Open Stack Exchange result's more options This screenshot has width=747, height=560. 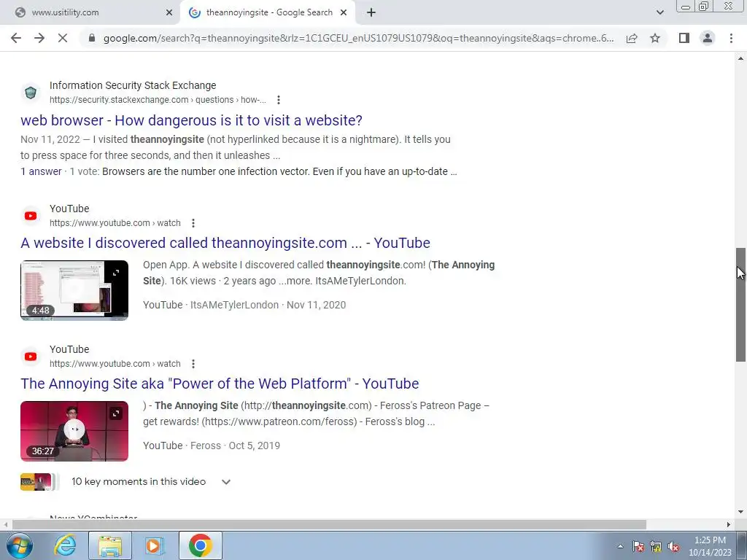pos(279,100)
